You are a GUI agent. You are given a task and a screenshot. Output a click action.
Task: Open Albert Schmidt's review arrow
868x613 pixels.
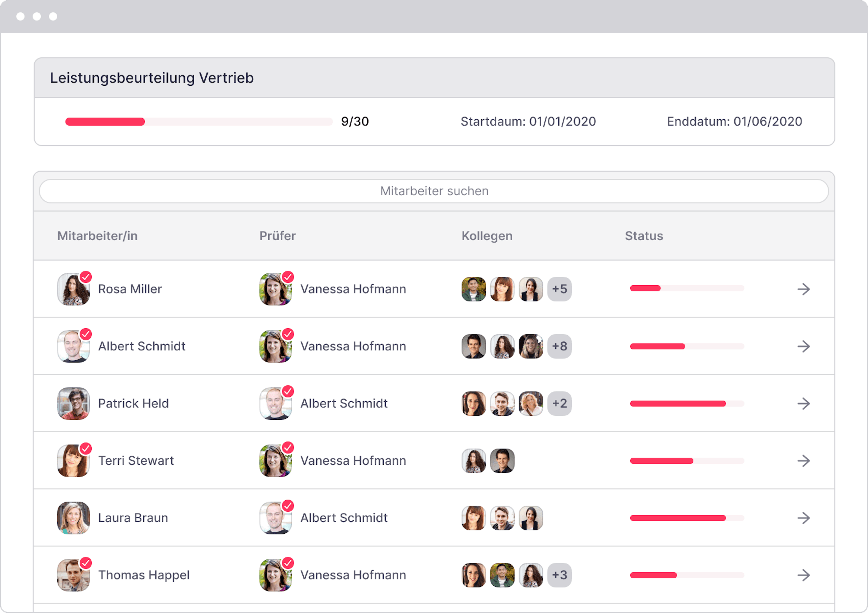coord(803,346)
